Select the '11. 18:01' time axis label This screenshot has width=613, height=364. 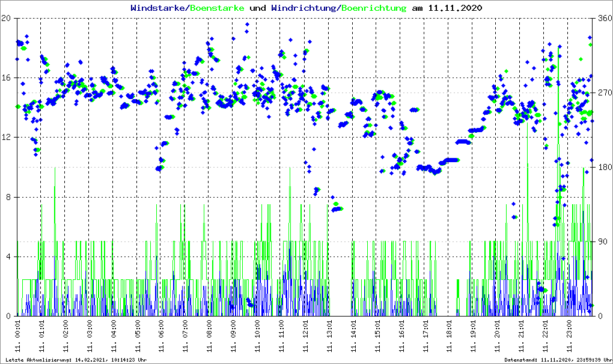(450, 337)
